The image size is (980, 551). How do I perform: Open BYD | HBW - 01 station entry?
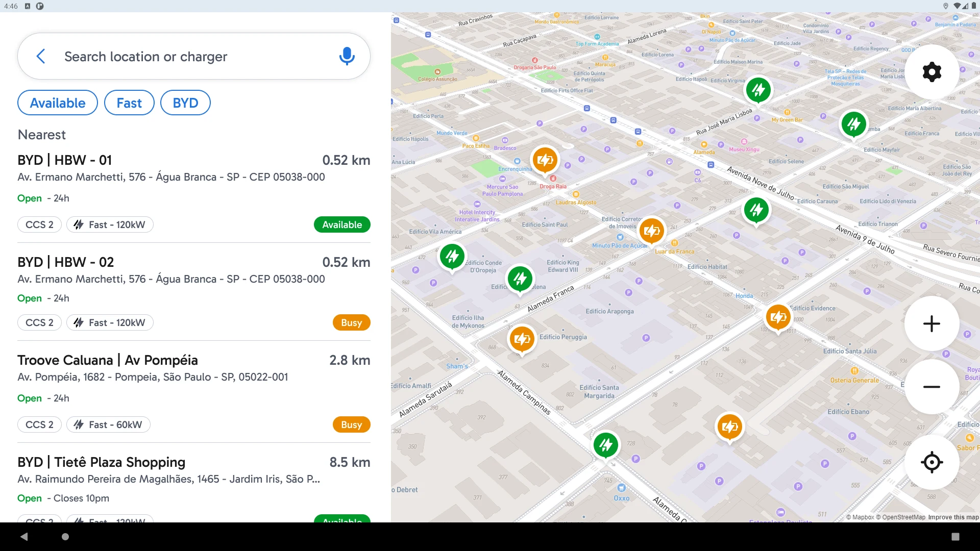[x=194, y=193]
